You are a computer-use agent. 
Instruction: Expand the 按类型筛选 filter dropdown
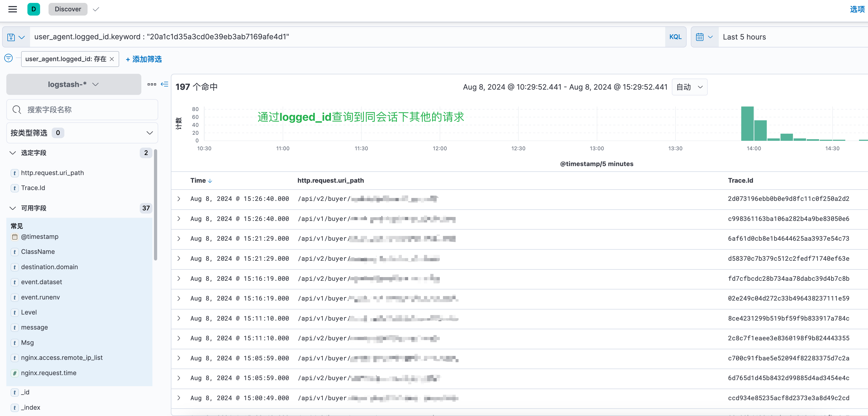(82, 133)
